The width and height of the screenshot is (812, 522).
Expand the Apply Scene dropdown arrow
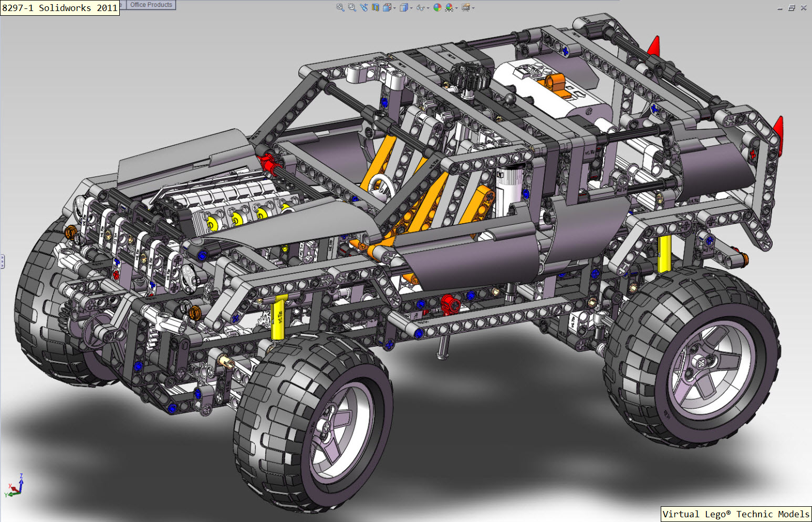[x=456, y=8]
